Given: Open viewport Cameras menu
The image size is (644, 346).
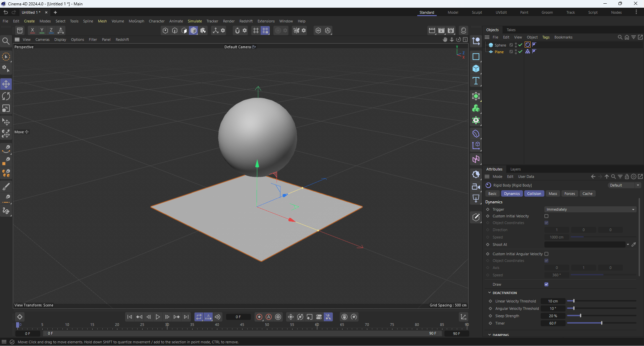Looking at the screenshot, I should click(42, 40).
